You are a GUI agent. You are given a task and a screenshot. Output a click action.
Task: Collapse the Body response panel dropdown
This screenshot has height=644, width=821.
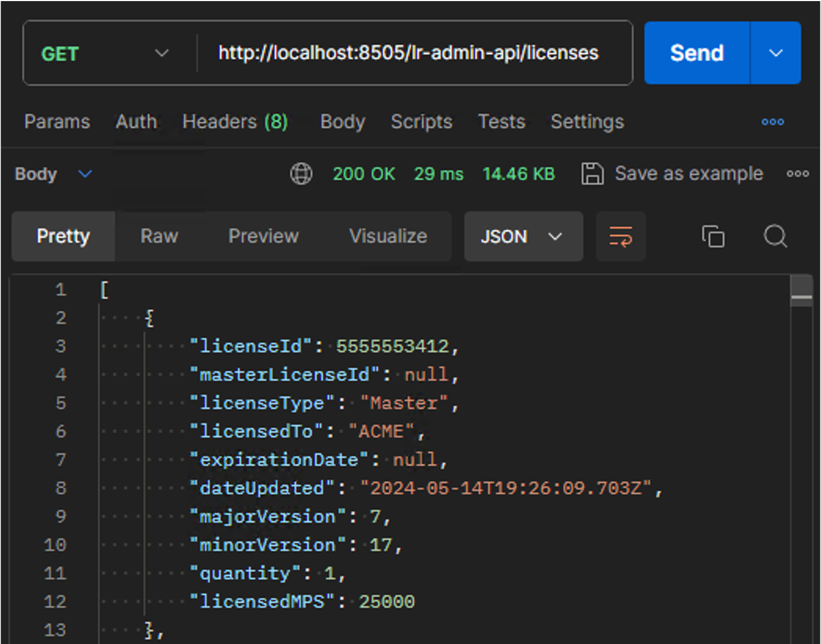pyautogui.click(x=84, y=174)
